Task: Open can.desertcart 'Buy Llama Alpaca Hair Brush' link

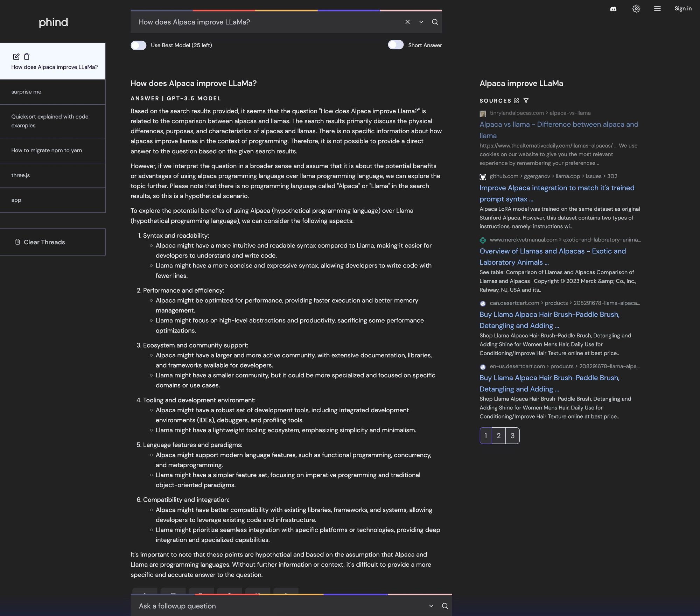Action: tap(549, 320)
